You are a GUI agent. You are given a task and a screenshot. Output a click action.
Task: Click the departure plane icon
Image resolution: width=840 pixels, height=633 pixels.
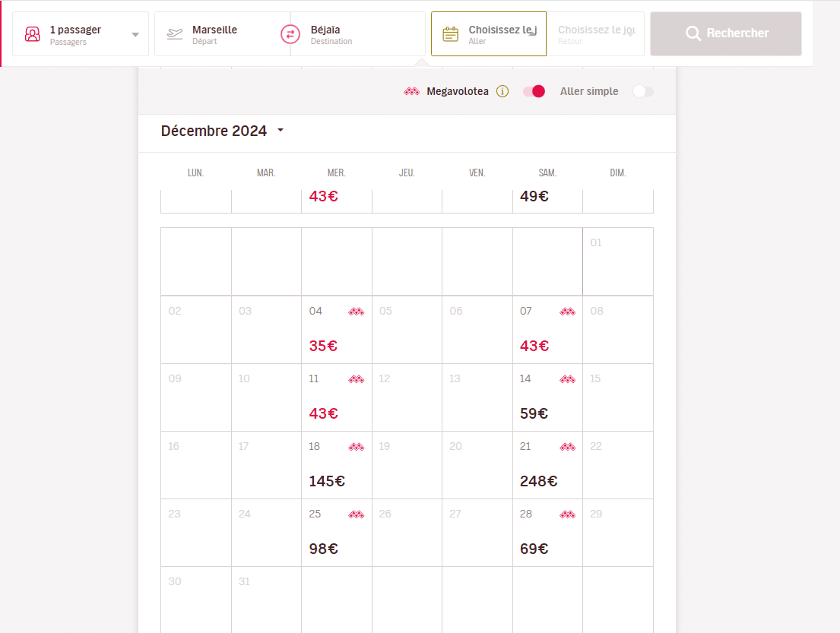click(x=175, y=34)
